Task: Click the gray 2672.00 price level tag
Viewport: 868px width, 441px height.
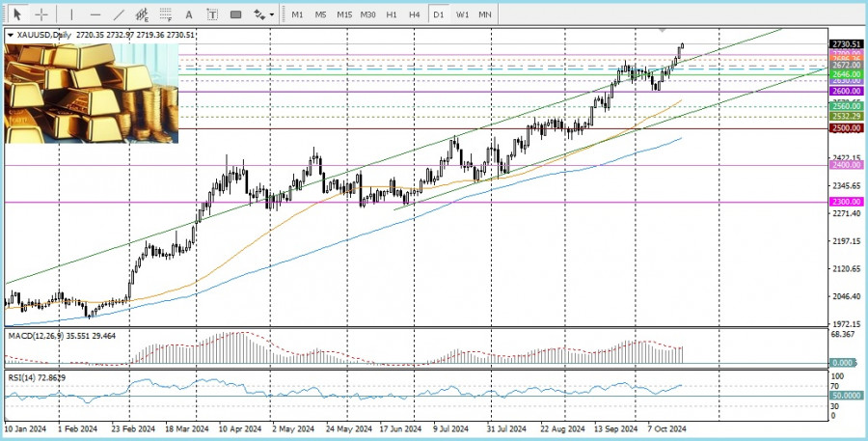Action: (847, 65)
